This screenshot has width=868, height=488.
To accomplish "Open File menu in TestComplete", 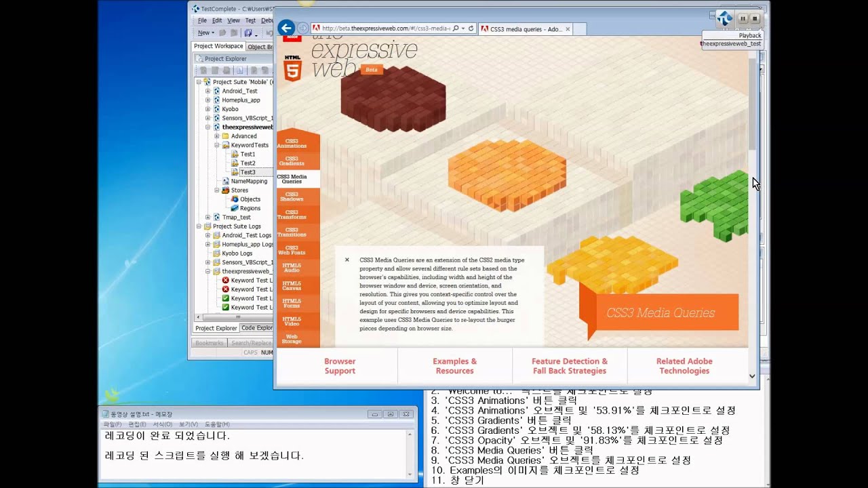I will (x=202, y=20).
